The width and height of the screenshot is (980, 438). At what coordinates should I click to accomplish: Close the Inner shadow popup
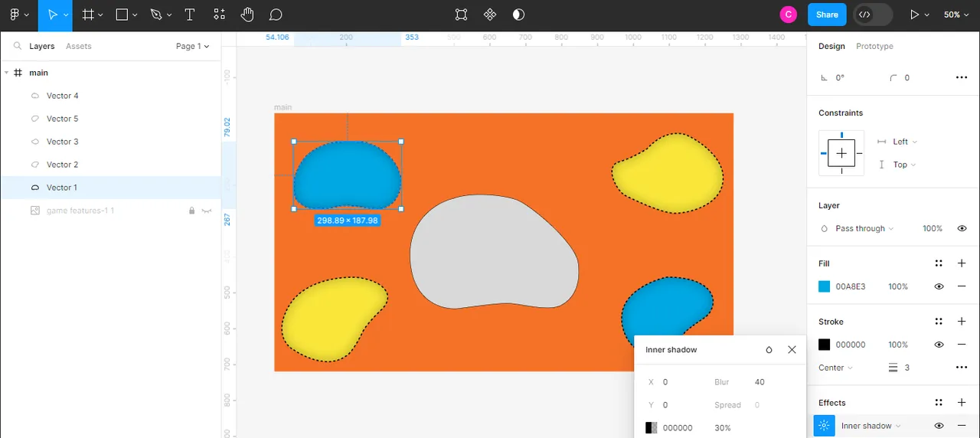[792, 350]
